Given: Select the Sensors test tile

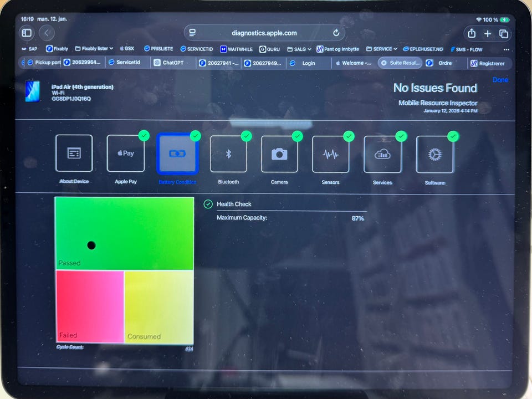Looking at the screenshot, I should click(x=330, y=155).
